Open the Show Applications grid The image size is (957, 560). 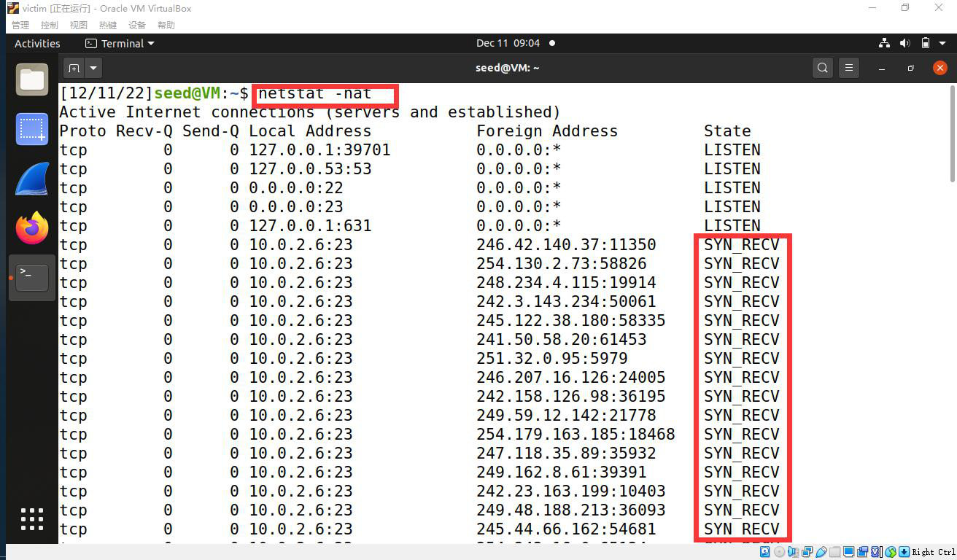click(31, 519)
